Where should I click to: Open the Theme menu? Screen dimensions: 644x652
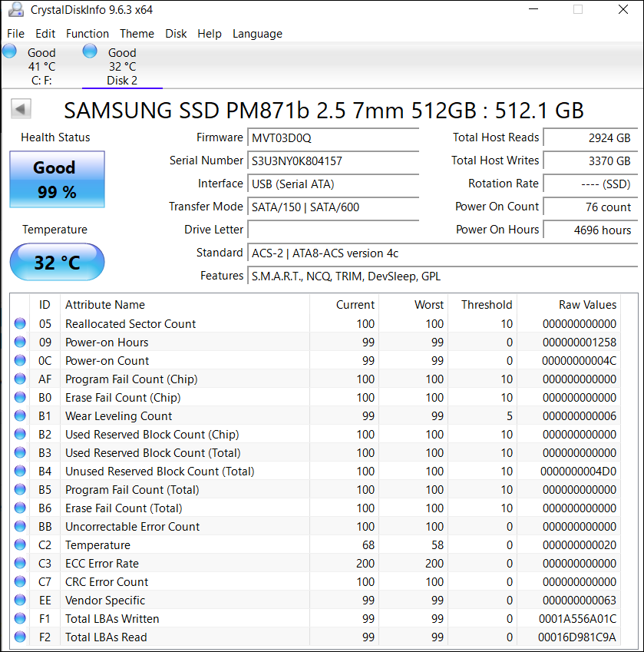(137, 34)
